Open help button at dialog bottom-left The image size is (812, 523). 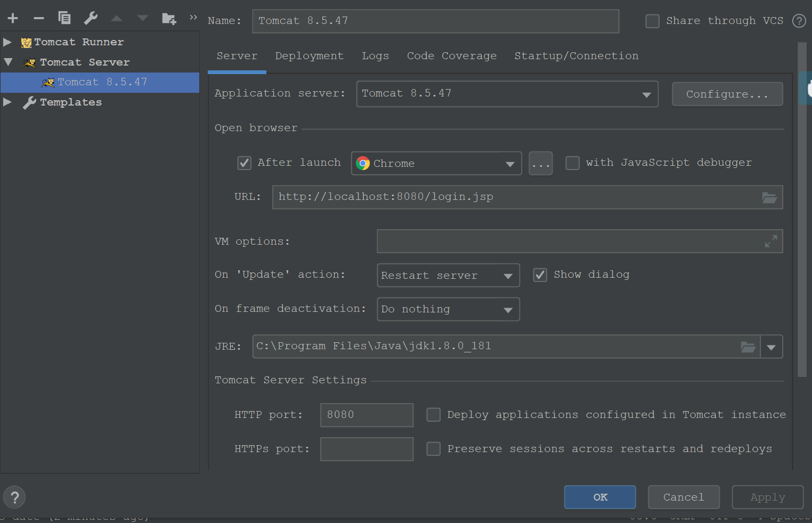[14, 497]
